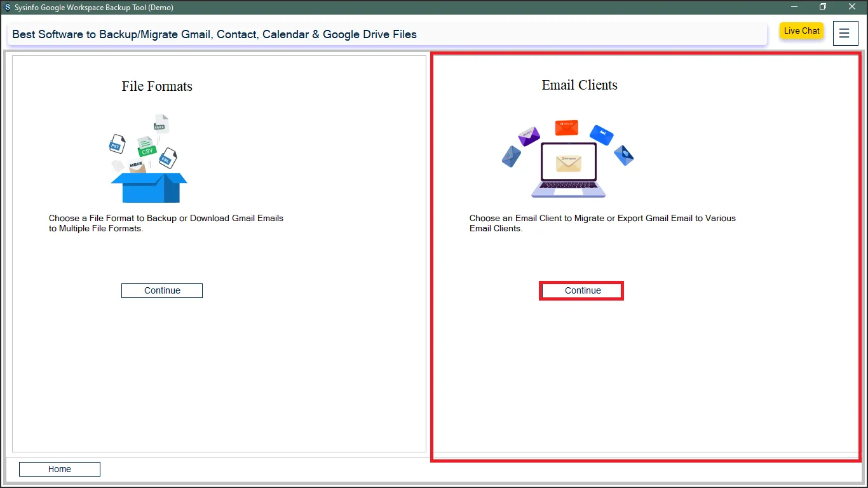Click the orange Office 365 envelope
The image size is (868, 488).
[x=567, y=128]
